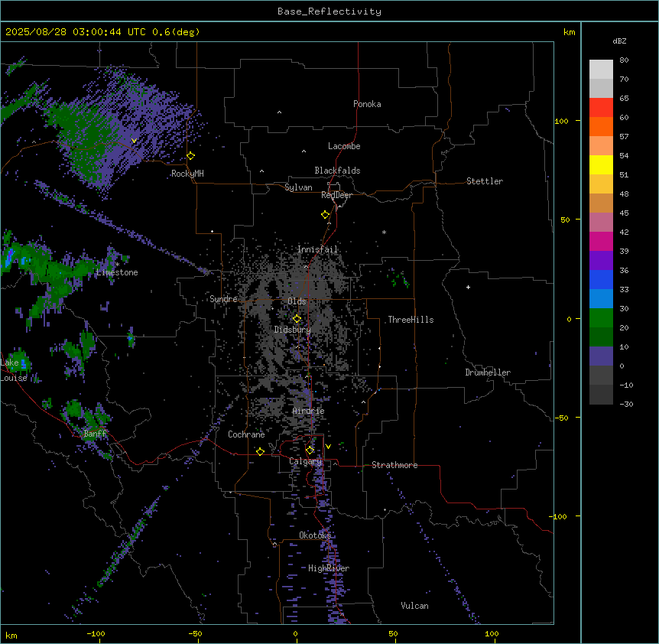Click the HighRiver label

tap(329, 568)
